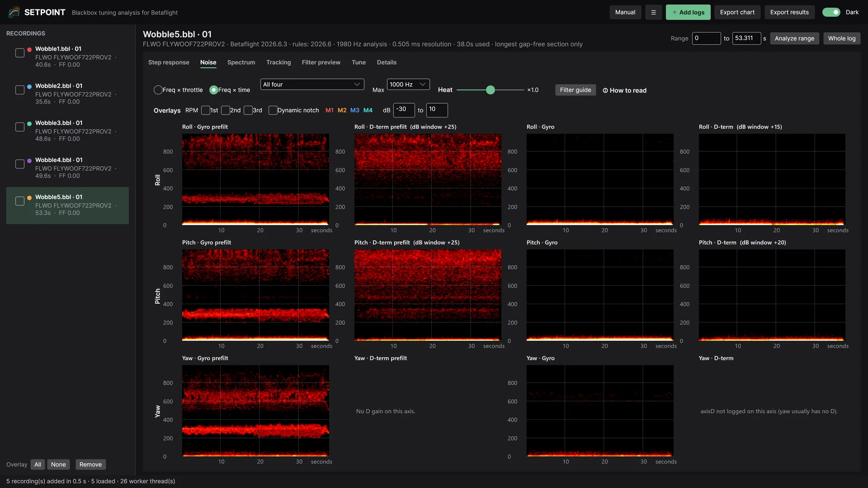Screen dimensions: 868x488
Task: Click the dB minimum -30 input
Action: click(404, 110)
